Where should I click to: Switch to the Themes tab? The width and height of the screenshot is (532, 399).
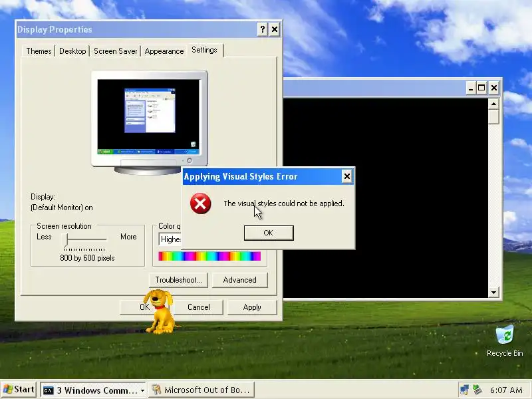click(x=39, y=51)
